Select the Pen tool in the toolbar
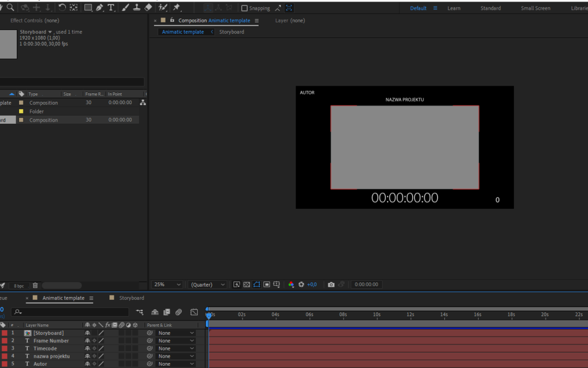This screenshot has height=368, width=588. (x=99, y=8)
